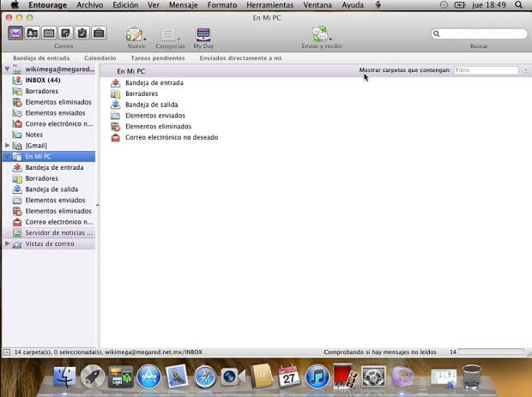Viewport: 532px width, 397px height.
Task: Open the Tasks view icon
Action: point(82,33)
